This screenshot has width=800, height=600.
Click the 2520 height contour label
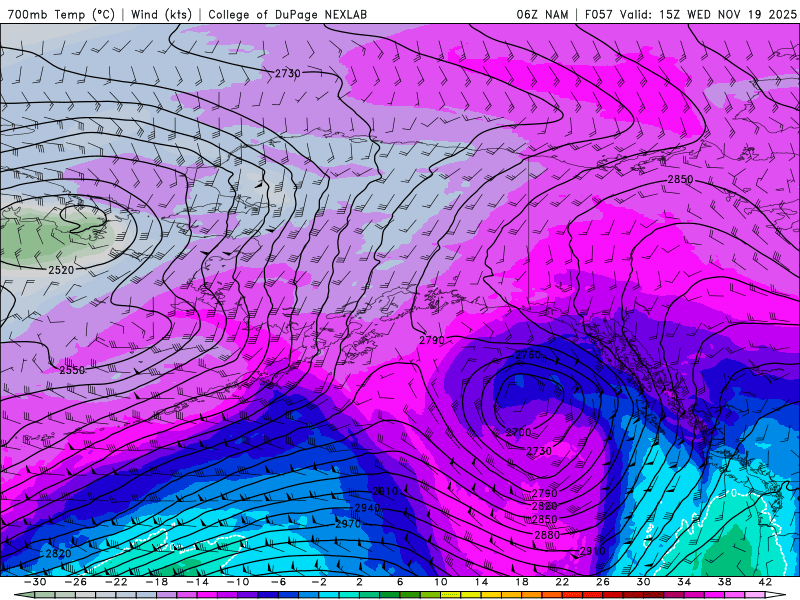pyautogui.click(x=61, y=270)
